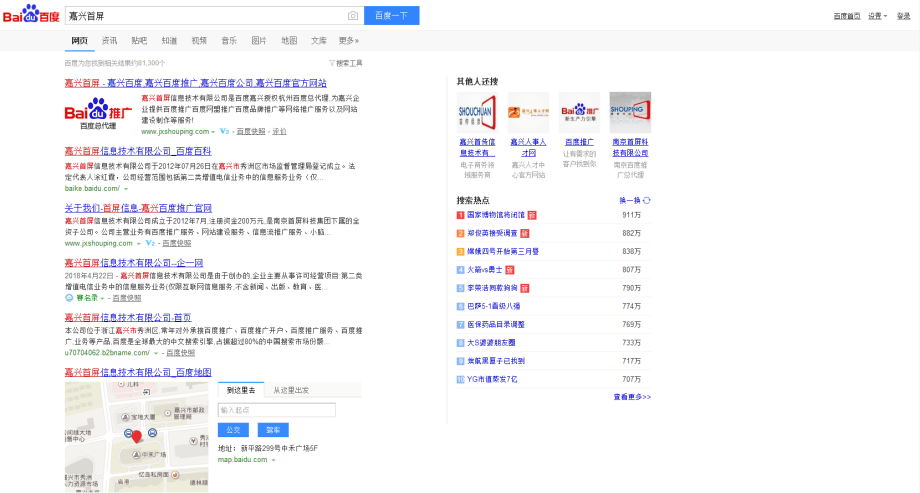Open 百度快照 for the 企一网 result
Image resolution: width=920 pixels, height=493 pixels.
(x=127, y=298)
